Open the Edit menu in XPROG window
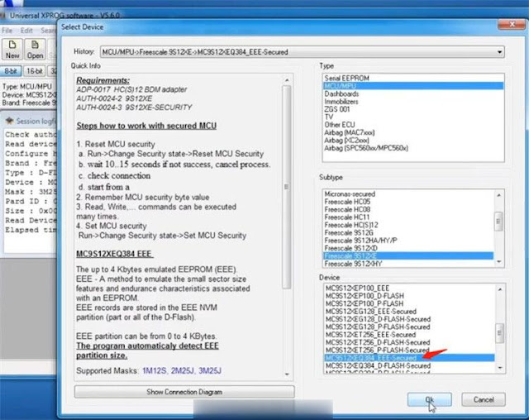 pos(26,31)
